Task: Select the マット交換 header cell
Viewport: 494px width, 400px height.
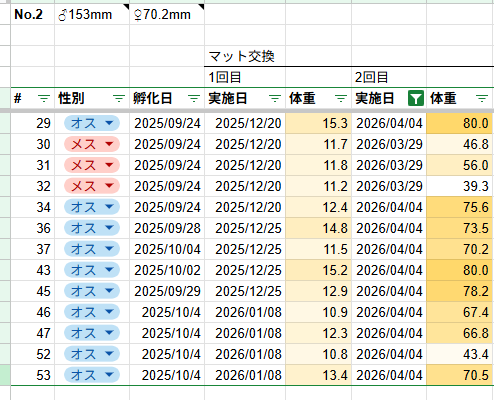Action: click(x=245, y=56)
